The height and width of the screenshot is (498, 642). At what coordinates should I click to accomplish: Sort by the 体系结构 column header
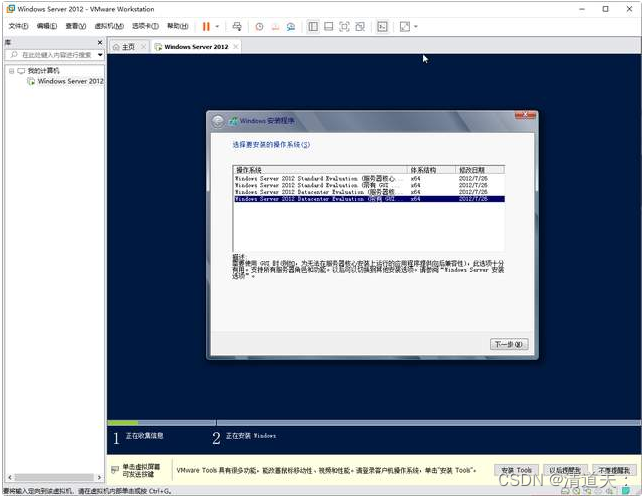pos(432,170)
